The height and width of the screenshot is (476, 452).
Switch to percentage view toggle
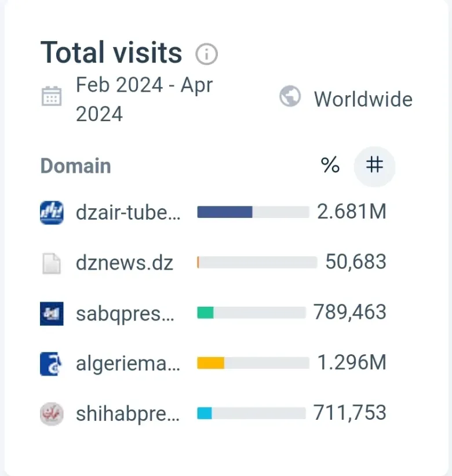330,165
